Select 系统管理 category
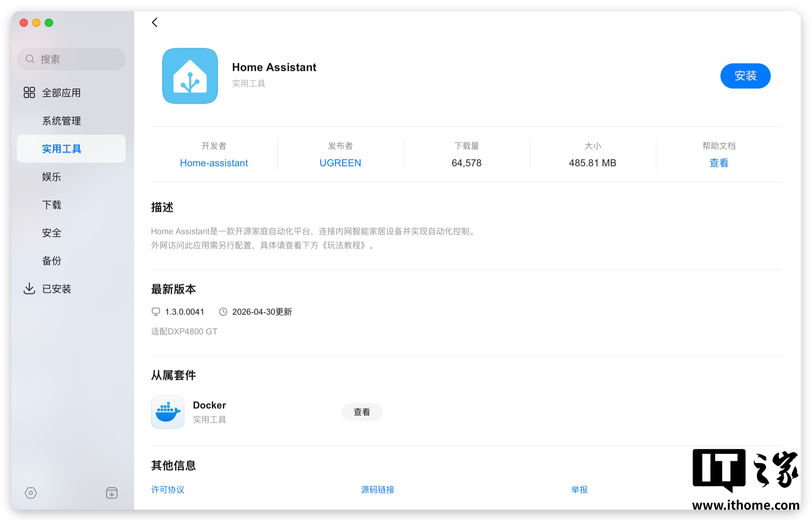This screenshot has width=812, height=520. 71,121
